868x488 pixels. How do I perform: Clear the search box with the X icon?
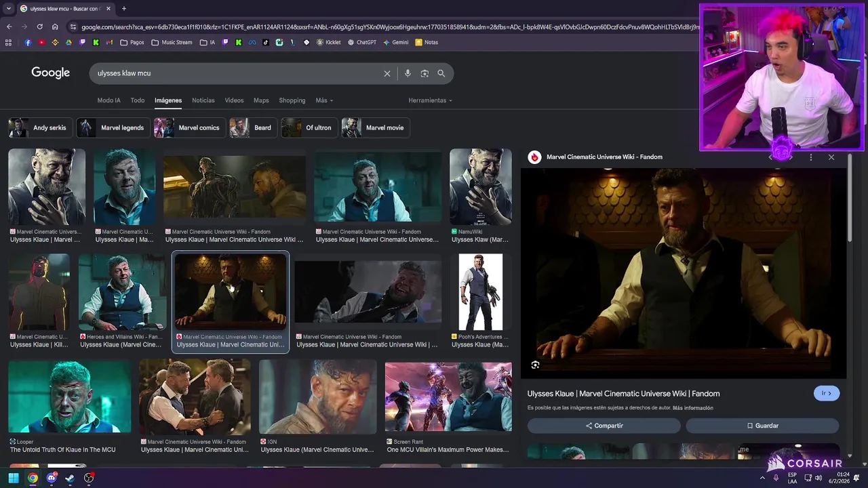click(x=387, y=73)
